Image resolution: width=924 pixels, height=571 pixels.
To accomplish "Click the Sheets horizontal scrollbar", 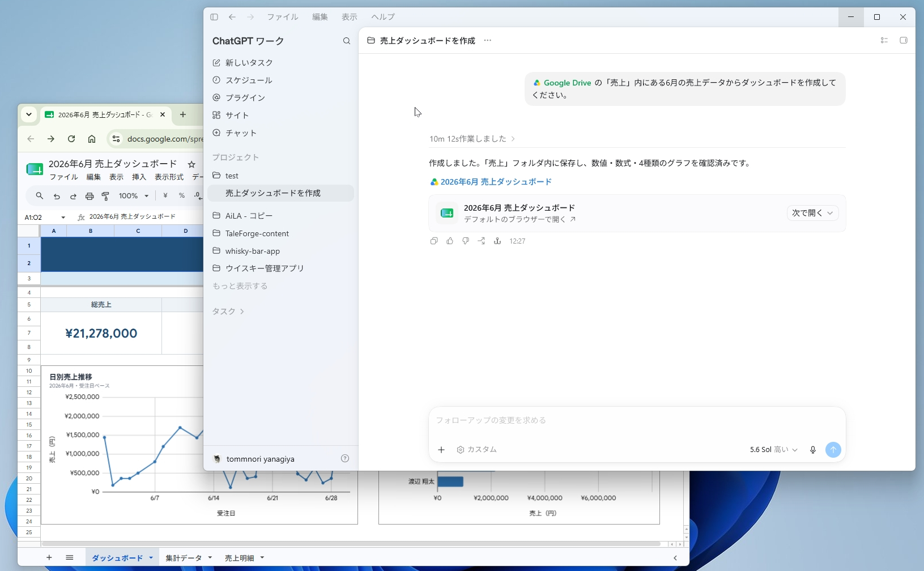I will click(351, 544).
